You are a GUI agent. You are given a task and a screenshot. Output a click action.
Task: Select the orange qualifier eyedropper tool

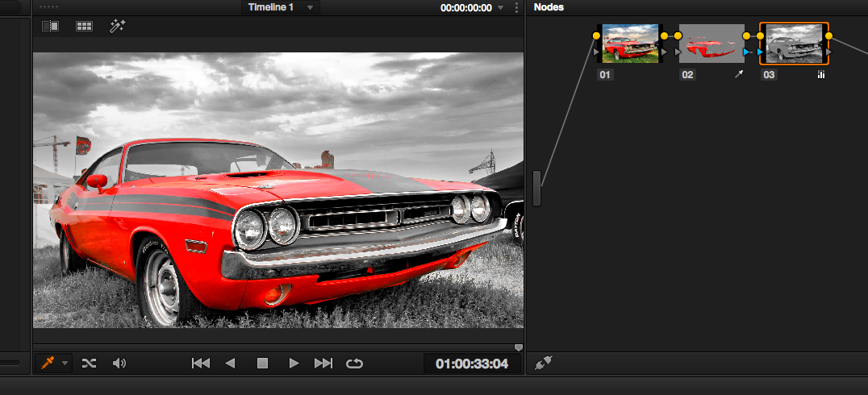pyautogui.click(x=48, y=364)
